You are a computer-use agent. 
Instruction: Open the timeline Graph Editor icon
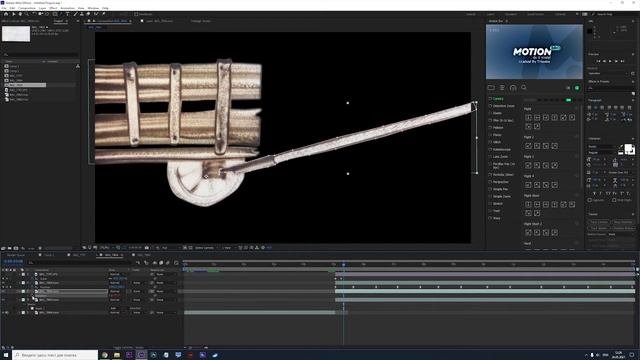[x=176, y=262]
